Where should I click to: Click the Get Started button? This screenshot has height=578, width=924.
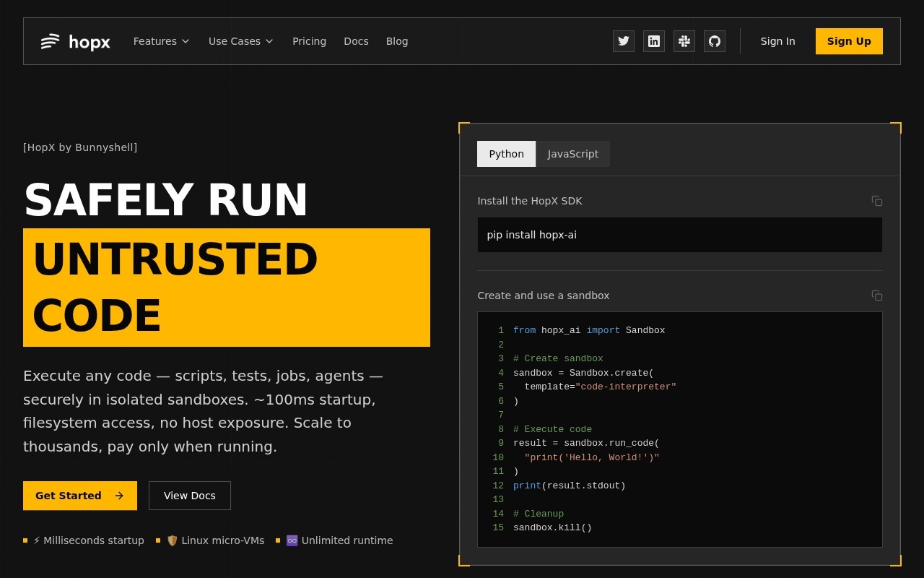pos(80,496)
